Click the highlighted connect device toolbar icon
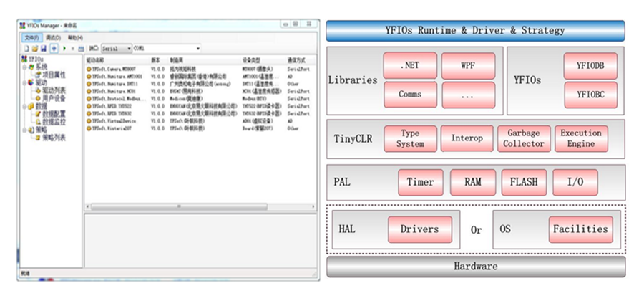 (x=54, y=49)
